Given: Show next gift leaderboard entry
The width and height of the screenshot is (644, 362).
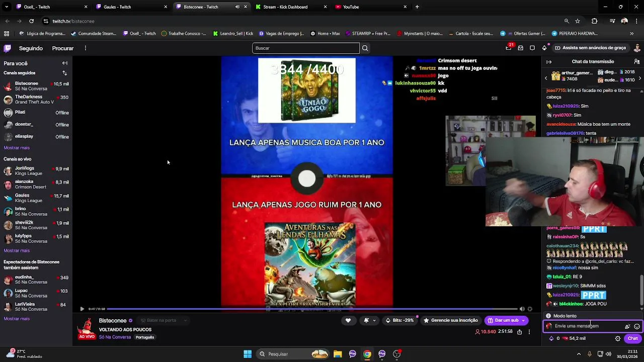Looking at the screenshot, I should 640,78.
